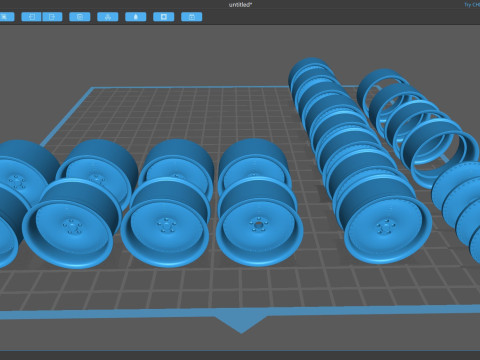This screenshot has height=360, width=480.
Task: Click the 'untitled*' document title
Action: (x=240, y=5)
